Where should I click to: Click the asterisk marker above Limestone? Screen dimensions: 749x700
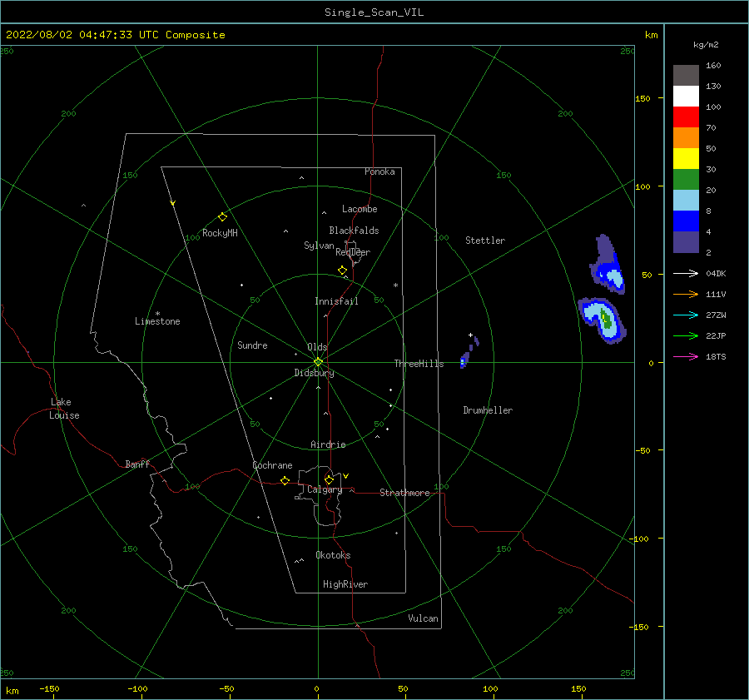click(x=157, y=314)
